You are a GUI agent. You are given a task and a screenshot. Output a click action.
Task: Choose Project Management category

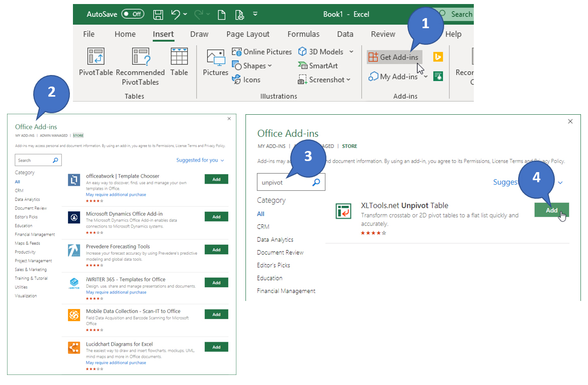pos(33,261)
